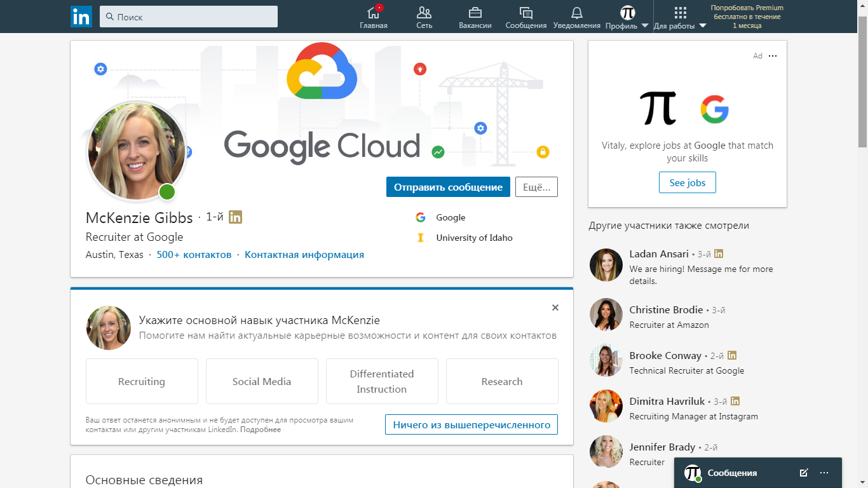Click the name Christine Brodie
868x488 pixels.
666,309
